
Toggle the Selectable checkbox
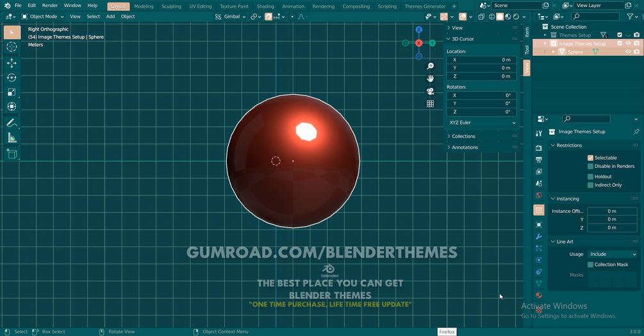[x=591, y=158]
